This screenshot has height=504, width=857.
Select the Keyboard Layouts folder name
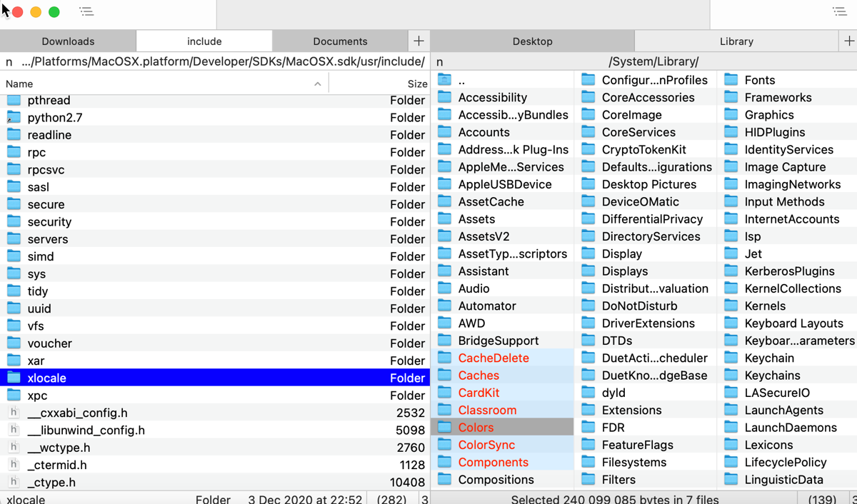pyautogui.click(x=794, y=323)
